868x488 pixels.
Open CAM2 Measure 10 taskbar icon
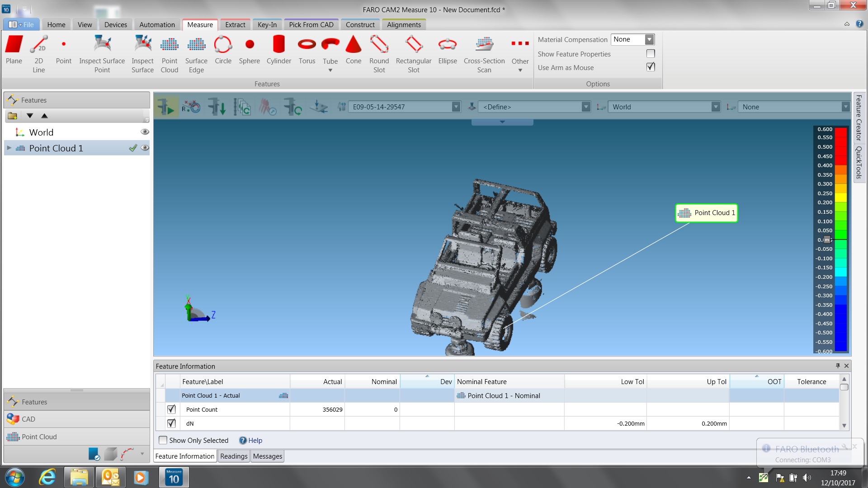click(174, 477)
